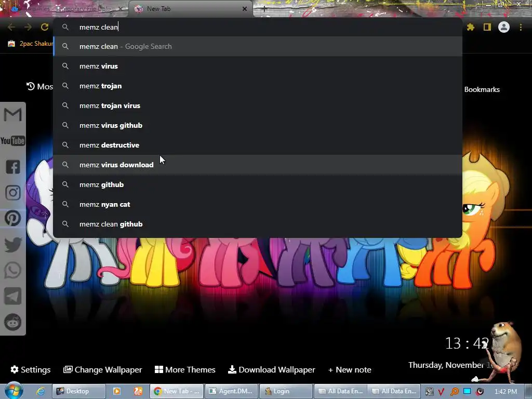Click Change Wallpaper
Viewport: 532px width, 399px height.
click(x=102, y=369)
